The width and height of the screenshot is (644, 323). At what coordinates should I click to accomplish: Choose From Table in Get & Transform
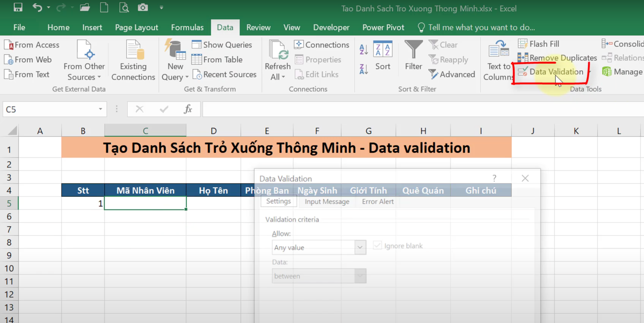217,60
